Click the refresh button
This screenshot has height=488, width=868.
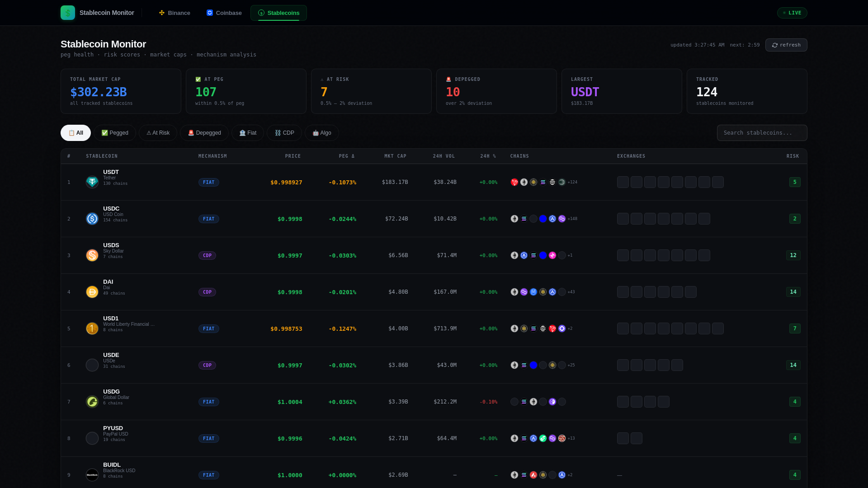pyautogui.click(x=786, y=45)
